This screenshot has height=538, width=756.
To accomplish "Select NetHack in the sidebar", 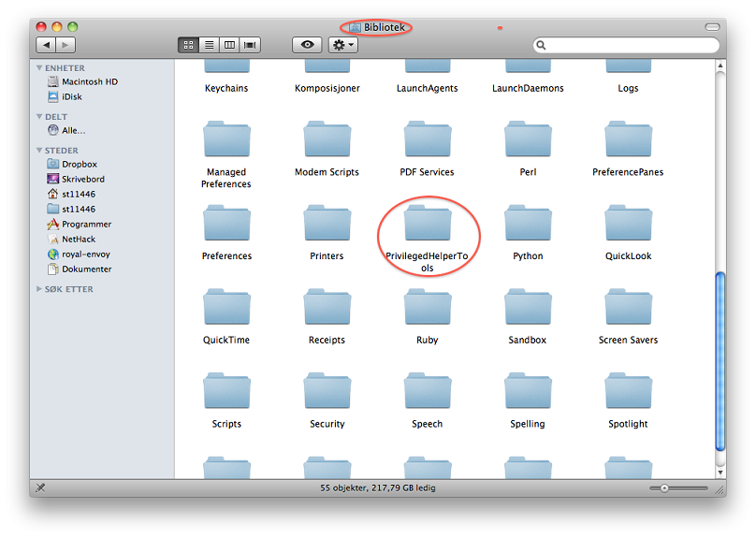I will tap(79, 240).
